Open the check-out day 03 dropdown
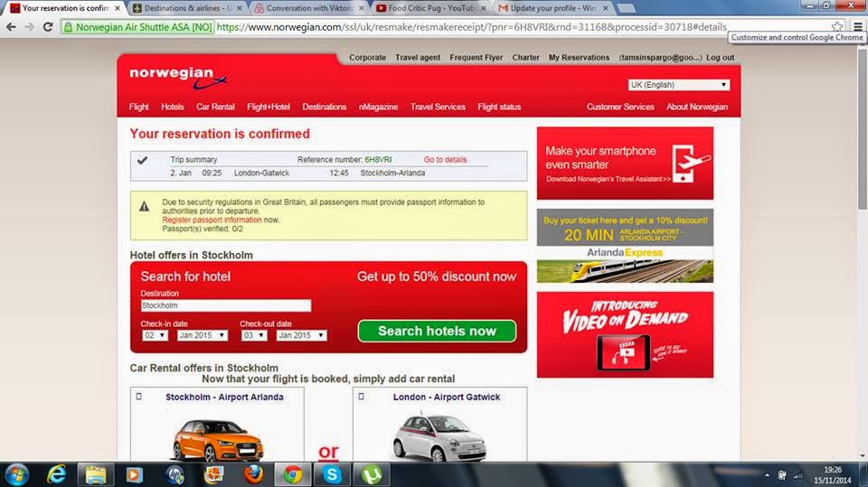Screen dimensions: 868x487 click(x=253, y=335)
